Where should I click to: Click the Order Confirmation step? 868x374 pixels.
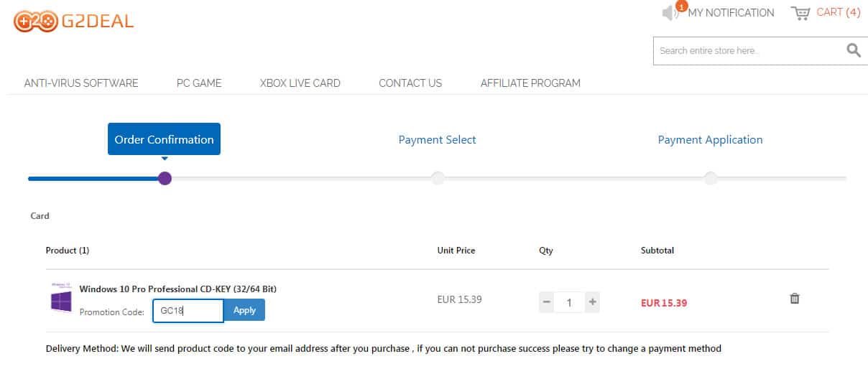(164, 140)
